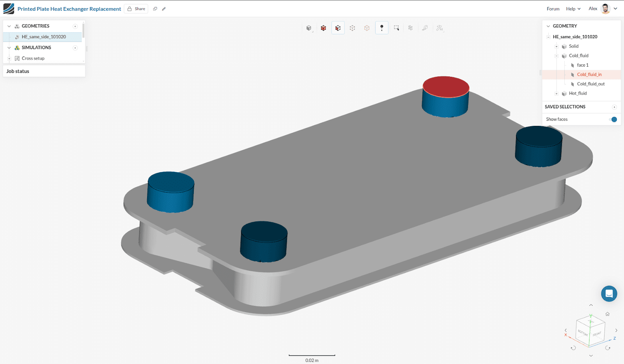Switch to edge selection mode icon
This screenshot has width=624, height=364.
click(352, 28)
